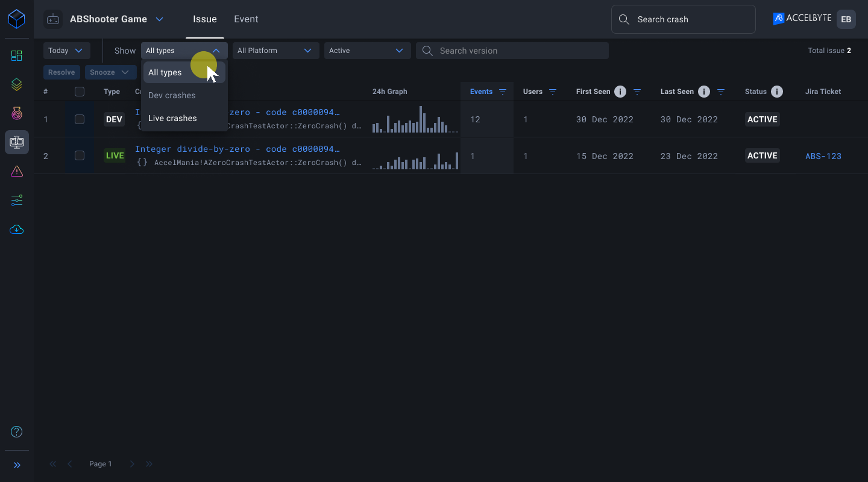868x482 pixels.
Task: Select Live crashes option
Action: [x=184, y=118]
